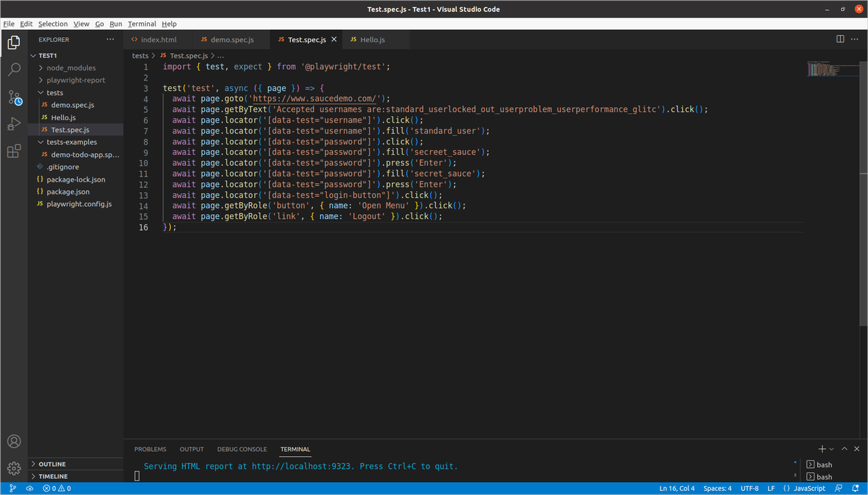
Task: Open the Selection menu
Action: coord(53,24)
